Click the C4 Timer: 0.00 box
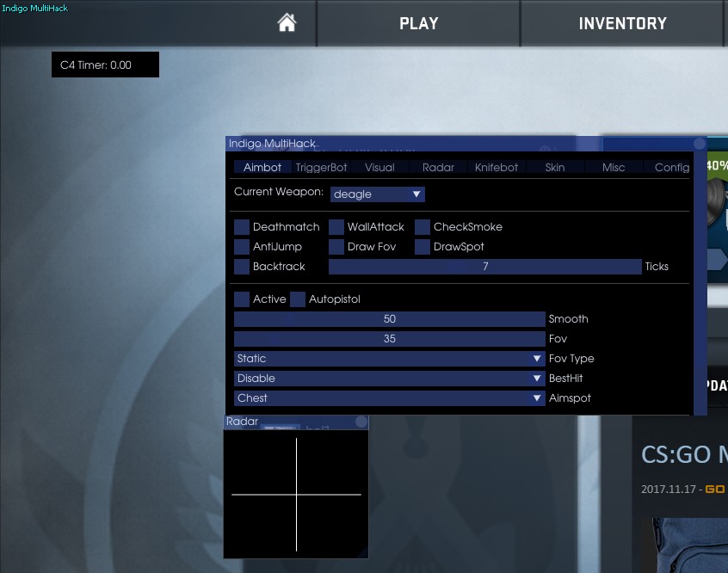The height and width of the screenshot is (573, 728). pos(105,65)
